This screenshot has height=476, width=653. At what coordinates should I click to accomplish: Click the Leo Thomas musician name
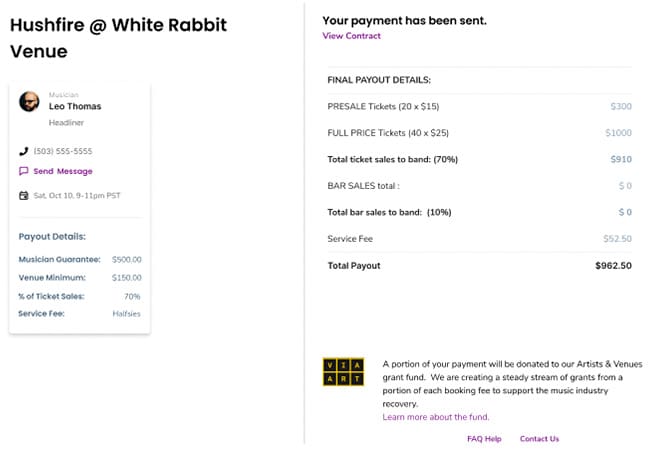tap(75, 106)
